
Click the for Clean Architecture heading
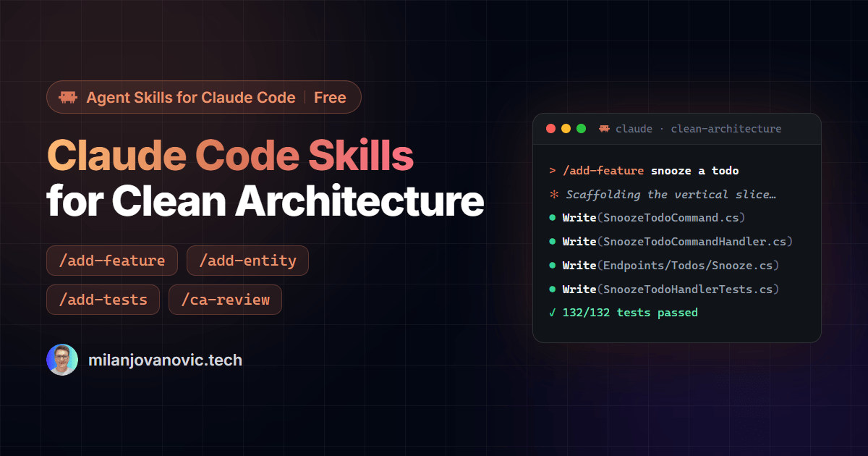[x=265, y=202]
